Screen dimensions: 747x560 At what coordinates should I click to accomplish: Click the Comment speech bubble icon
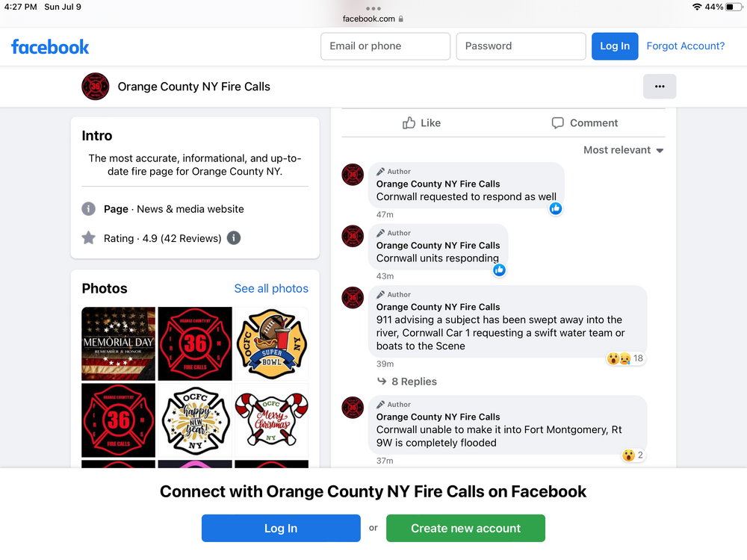pos(557,123)
